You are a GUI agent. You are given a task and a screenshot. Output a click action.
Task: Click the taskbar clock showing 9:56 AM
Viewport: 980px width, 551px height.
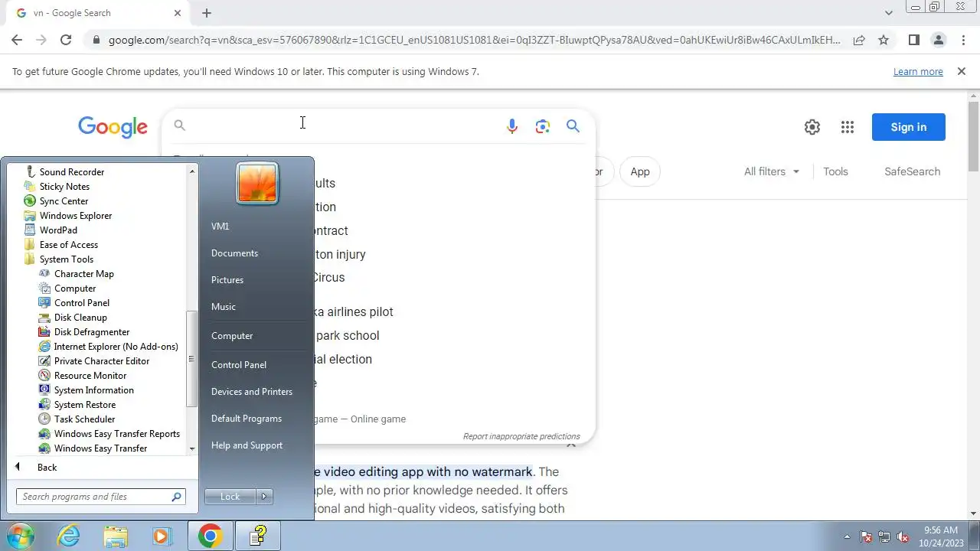click(x=940, y=536)
